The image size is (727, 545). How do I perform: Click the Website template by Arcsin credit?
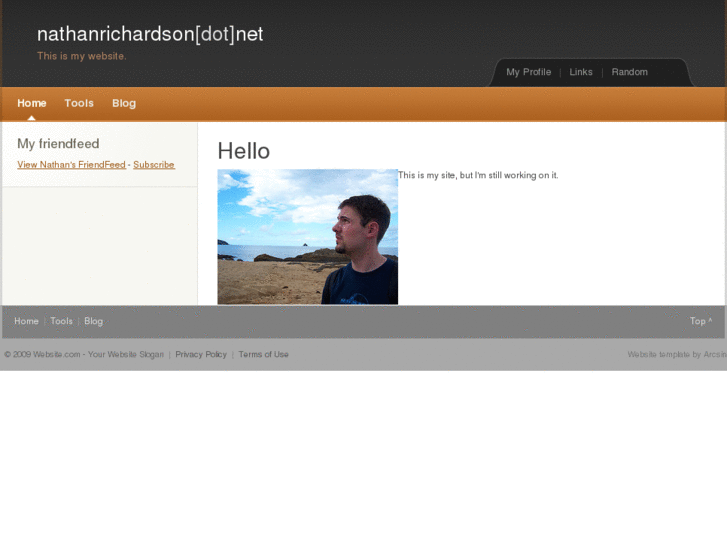676,355
